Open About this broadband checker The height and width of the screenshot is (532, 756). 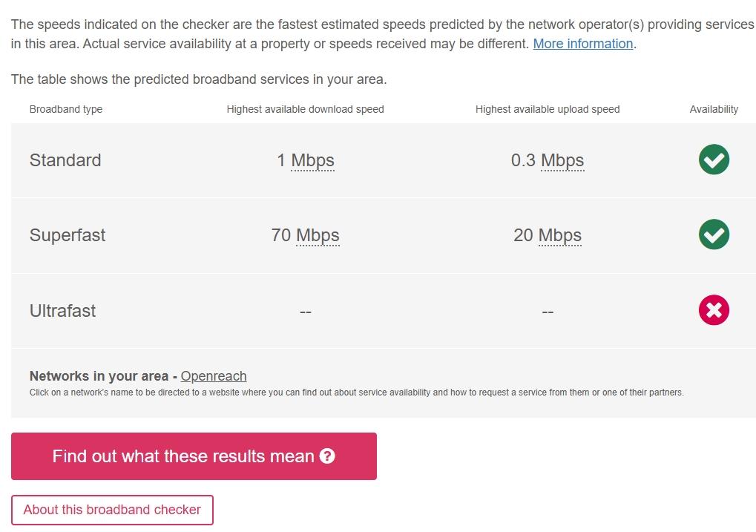[112, 510]
